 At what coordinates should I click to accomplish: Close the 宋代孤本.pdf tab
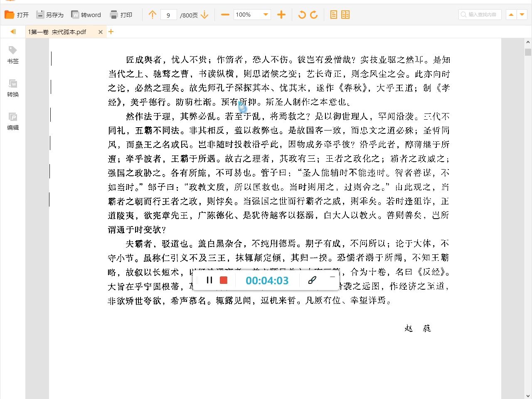point(101,32)
